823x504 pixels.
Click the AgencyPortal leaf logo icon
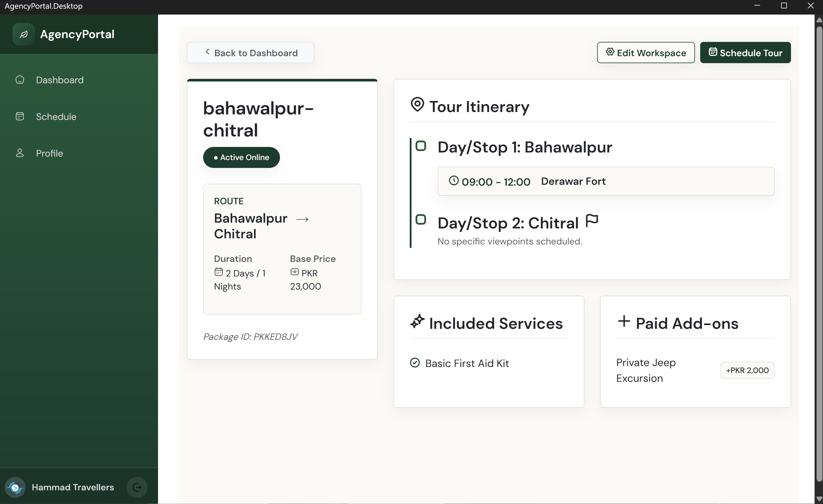click(23, 34)
